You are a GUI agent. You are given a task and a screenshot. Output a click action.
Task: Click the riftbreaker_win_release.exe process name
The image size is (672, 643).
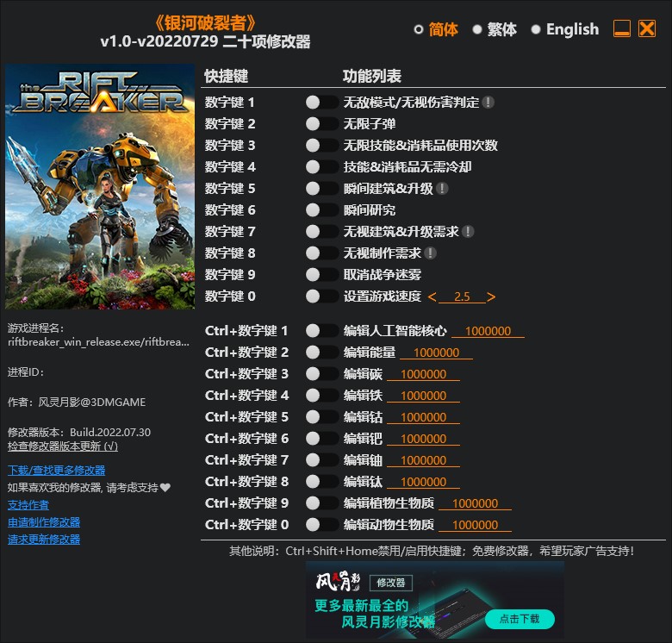tap(98, 342)
